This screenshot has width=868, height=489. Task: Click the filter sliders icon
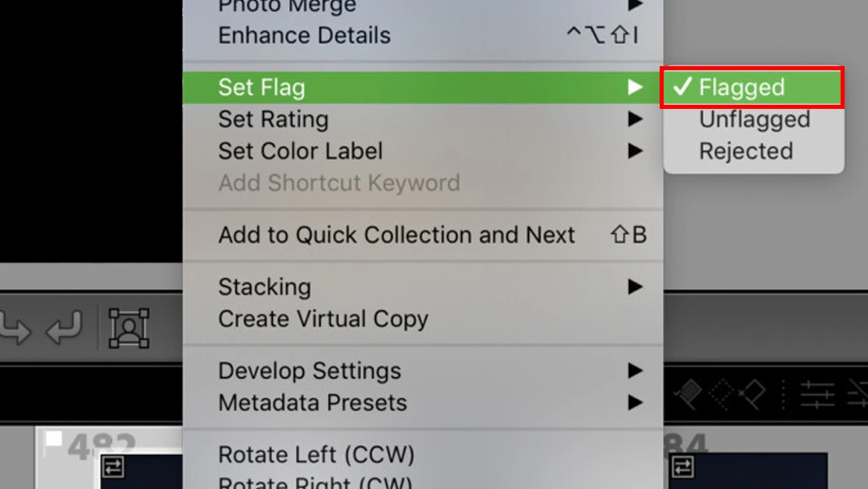(x=817, y=394)
